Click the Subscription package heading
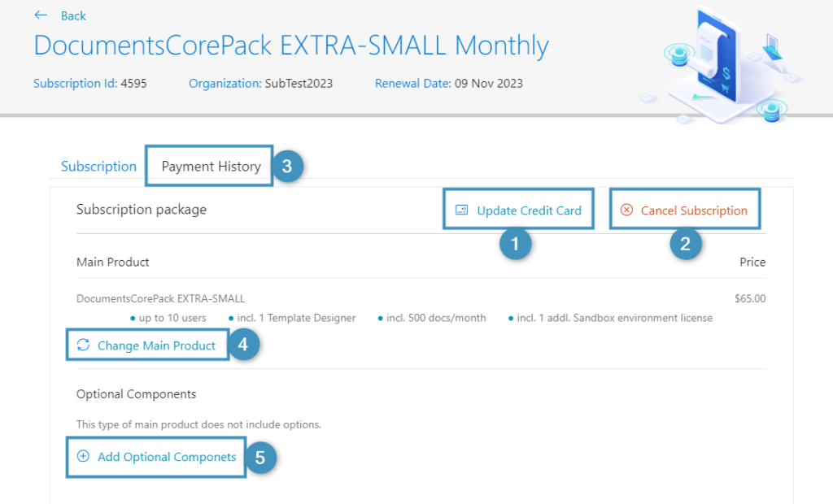 pos(142,209)
